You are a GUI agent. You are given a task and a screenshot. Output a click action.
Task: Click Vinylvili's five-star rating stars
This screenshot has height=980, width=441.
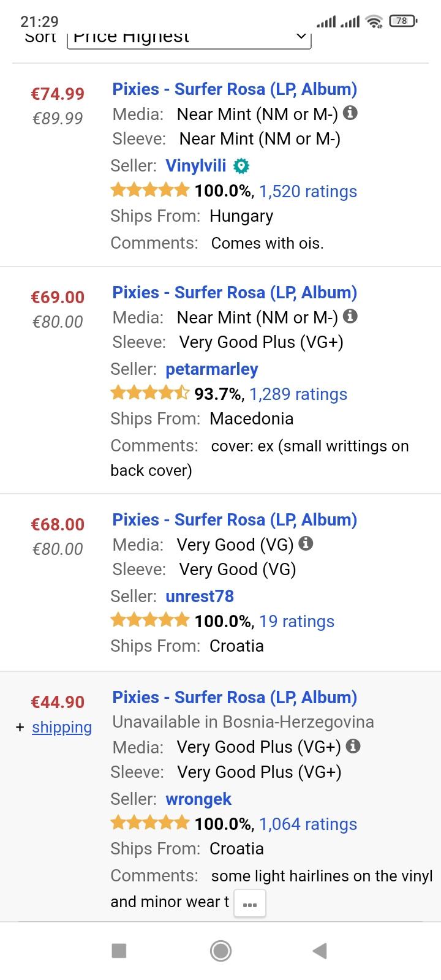click(x=149, y=190)
